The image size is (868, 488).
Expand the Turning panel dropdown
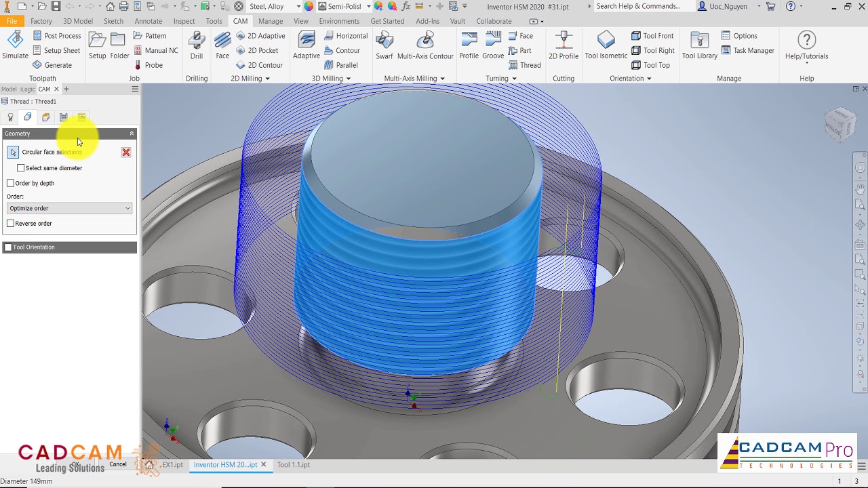[x=514, y=79]
